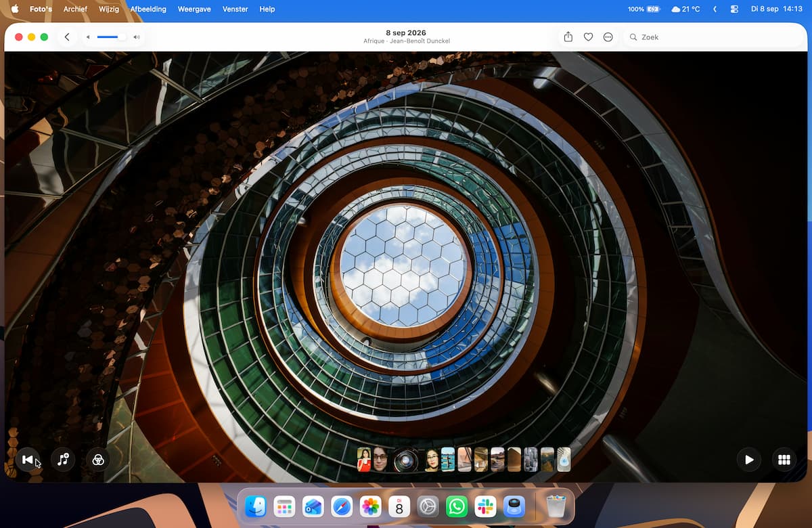
Task: Open System Settings gear in Dock
Action: click(428, 506)
